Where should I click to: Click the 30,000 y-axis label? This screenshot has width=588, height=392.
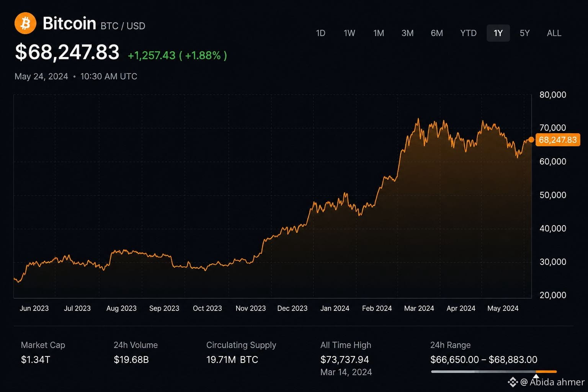(x=553, y=262)
